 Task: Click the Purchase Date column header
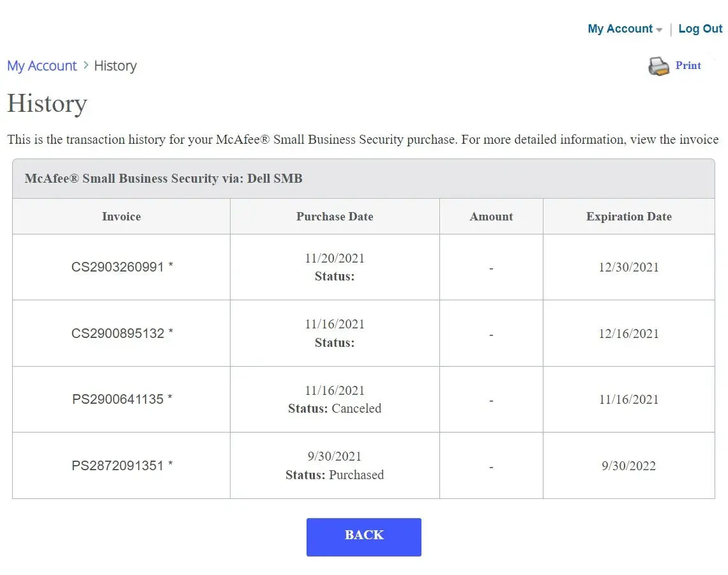(x=335, y=217)
